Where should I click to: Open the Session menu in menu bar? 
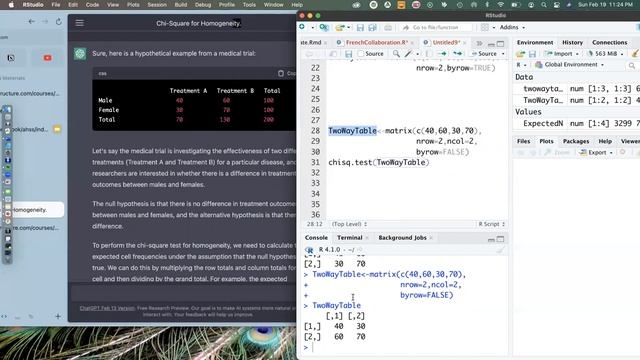tap(157, 4)
